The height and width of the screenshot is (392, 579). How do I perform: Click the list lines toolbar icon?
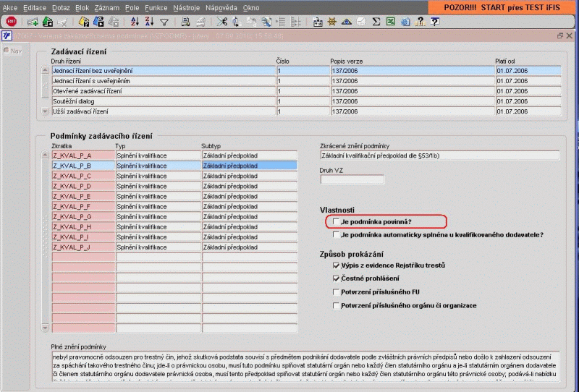[281, 22]
